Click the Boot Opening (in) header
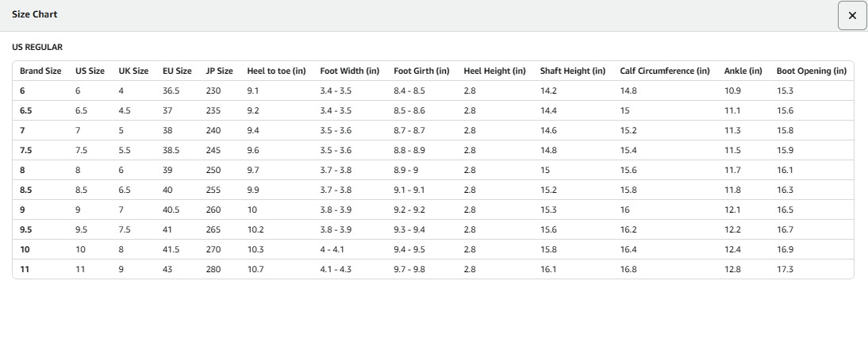The width and height of the screenshot is (868, 350). [811, 71]
